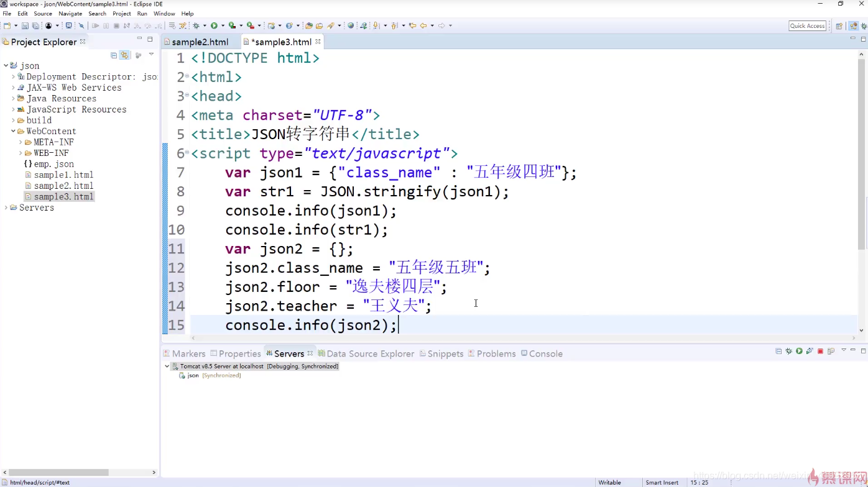Viewport: 868px width, 487px height.
Task: Click the Back navigation arrow in toolbar
Action: pos(423,25)
